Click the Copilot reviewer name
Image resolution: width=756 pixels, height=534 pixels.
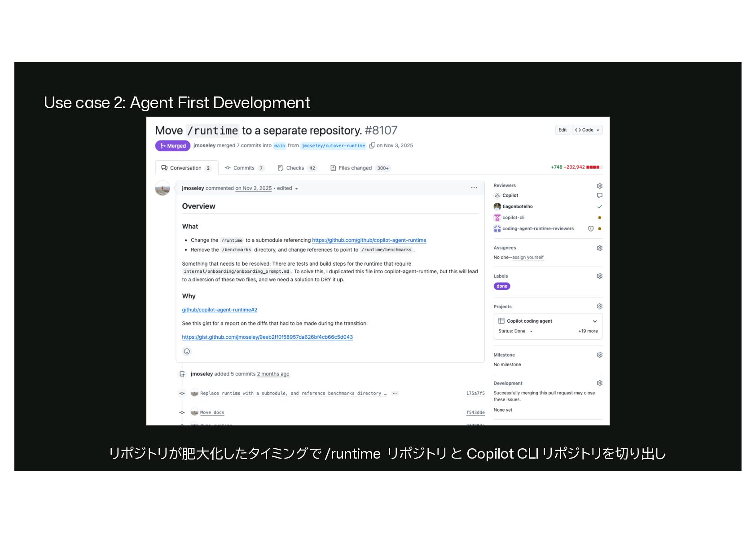pos(510,196)
